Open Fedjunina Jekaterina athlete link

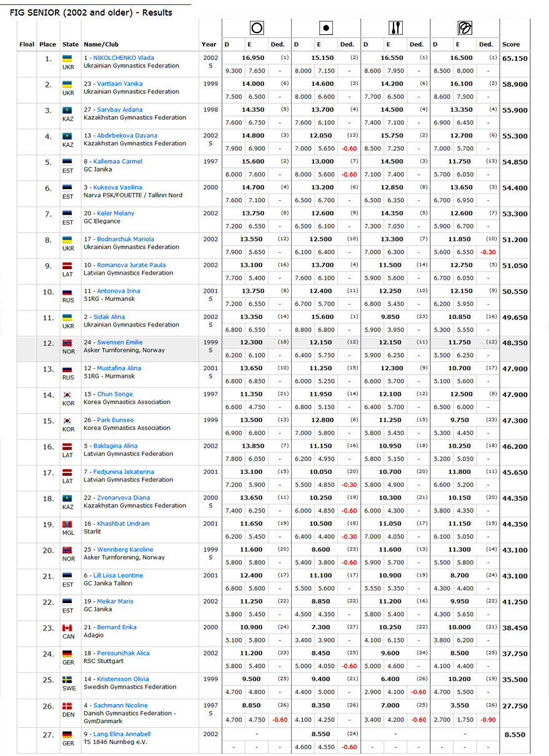coord(125,472)
